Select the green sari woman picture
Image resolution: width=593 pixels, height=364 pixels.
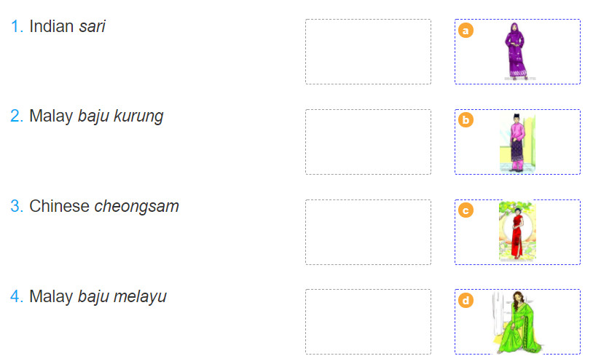pyautogui.click(x=517, y=322)
